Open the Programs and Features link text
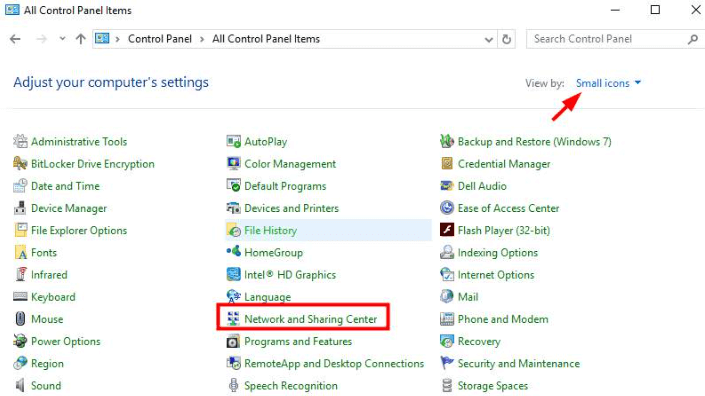Viewport: 705px width, 396px height. (x=298, y=342)
